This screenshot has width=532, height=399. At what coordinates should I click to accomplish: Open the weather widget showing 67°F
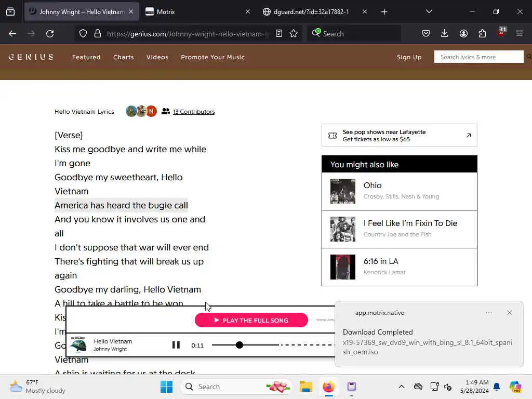[37, 387]
